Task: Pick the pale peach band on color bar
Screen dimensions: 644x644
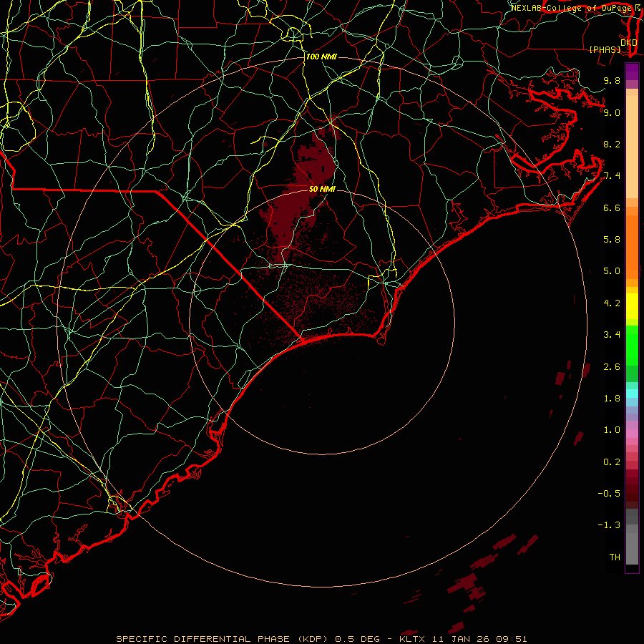Action: 632,148
